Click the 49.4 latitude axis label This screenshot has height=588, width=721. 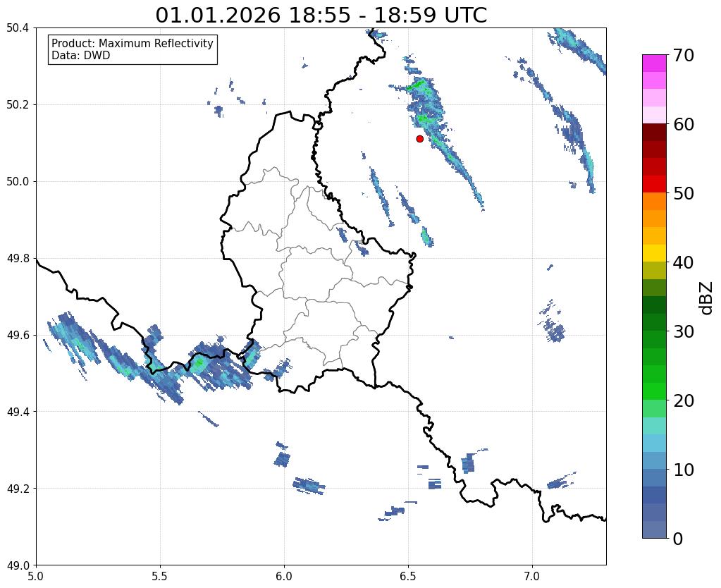[18, 411]
